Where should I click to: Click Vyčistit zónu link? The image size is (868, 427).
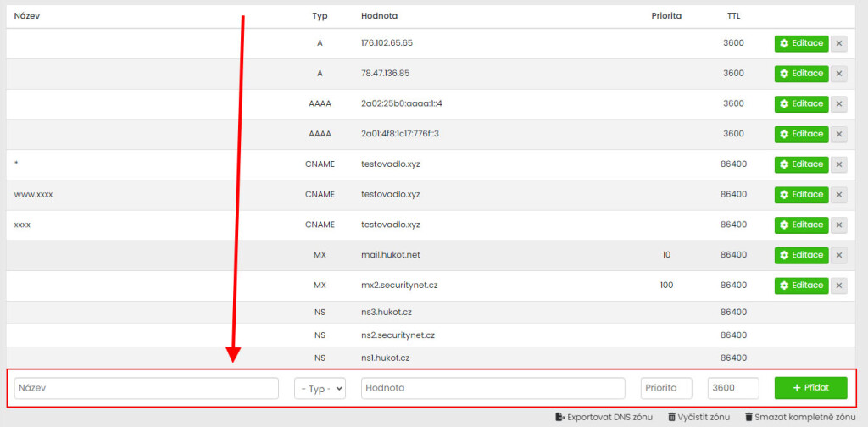click(698, 417)
